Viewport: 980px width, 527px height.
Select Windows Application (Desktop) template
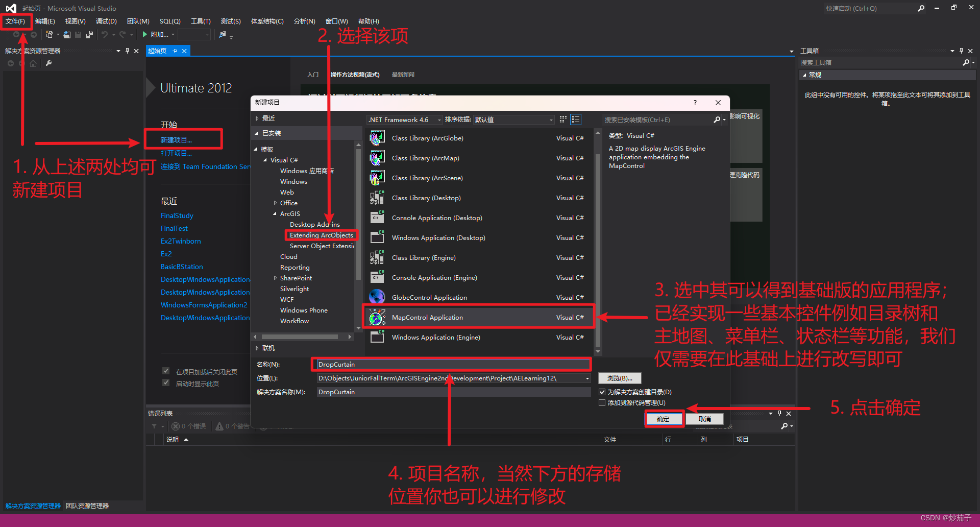[x=478, y=238]
